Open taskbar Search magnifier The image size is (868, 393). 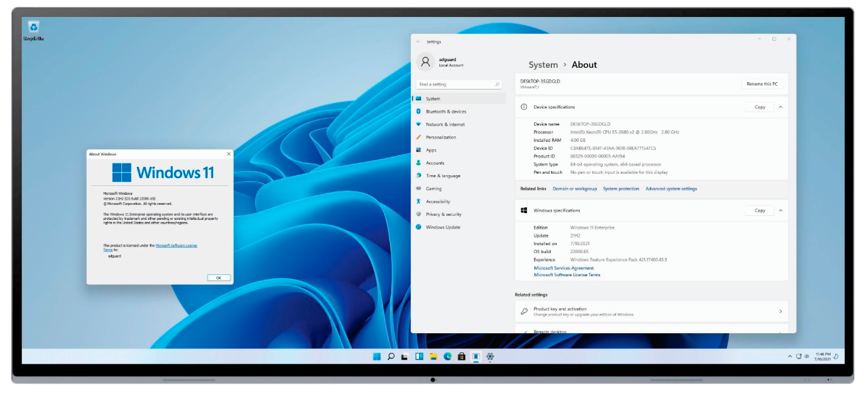tap(391, 356)
